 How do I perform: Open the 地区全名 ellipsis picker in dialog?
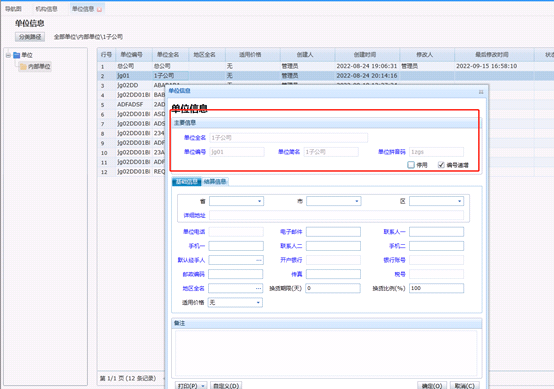(x=259, y=289)
